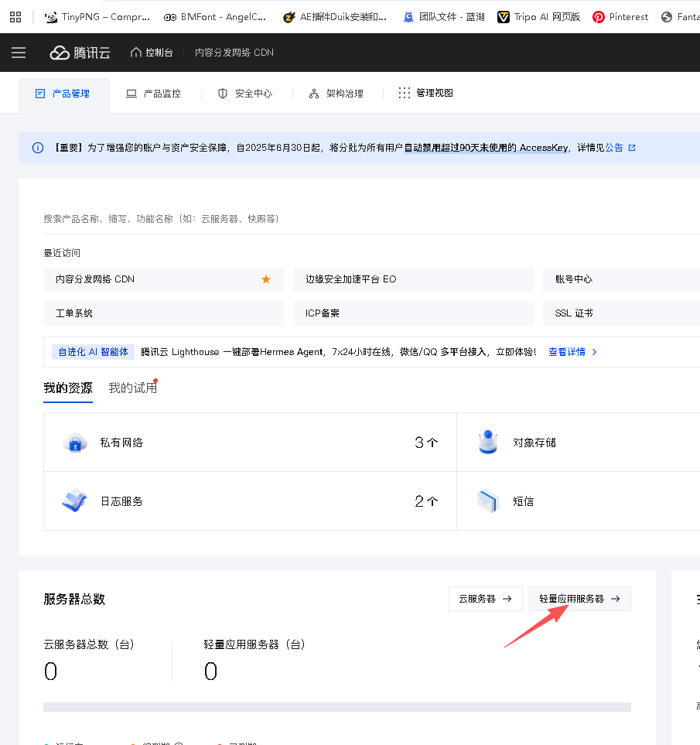
Task: Go to 轻量应用服务器 via the arrow button
Action: point(580,599)
